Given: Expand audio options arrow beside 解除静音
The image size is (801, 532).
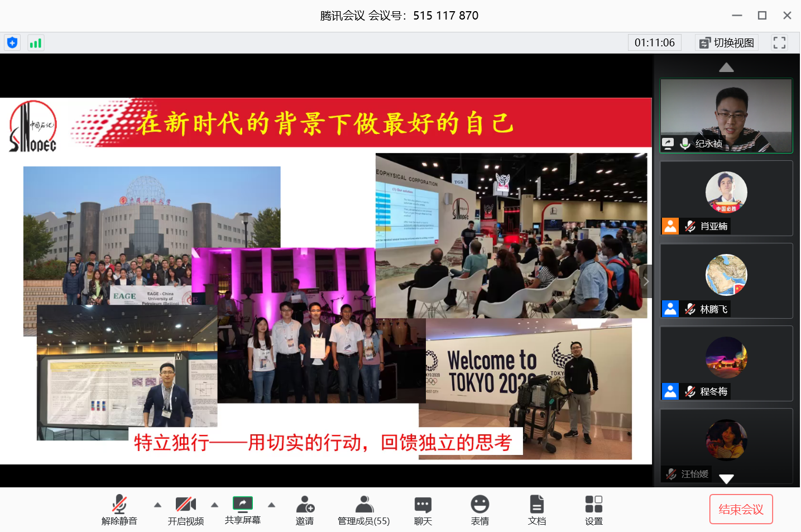Looking at the screenshot, I should [x=157, y=505].
